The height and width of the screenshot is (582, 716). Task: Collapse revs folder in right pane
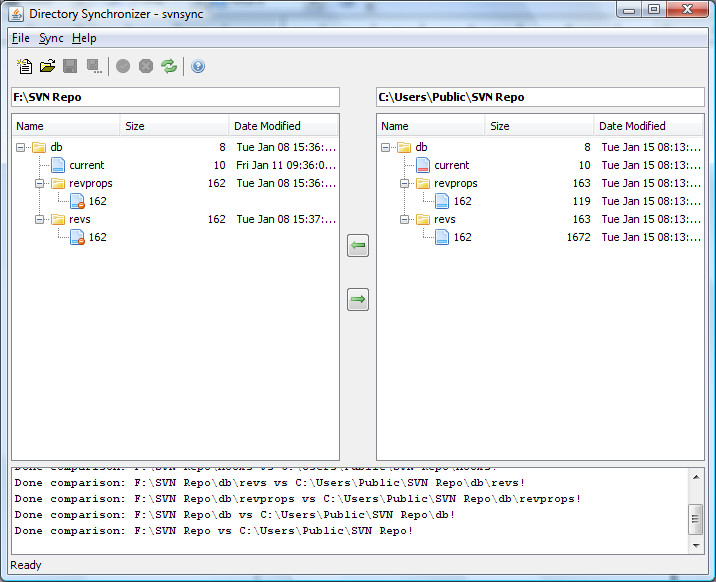405,220
